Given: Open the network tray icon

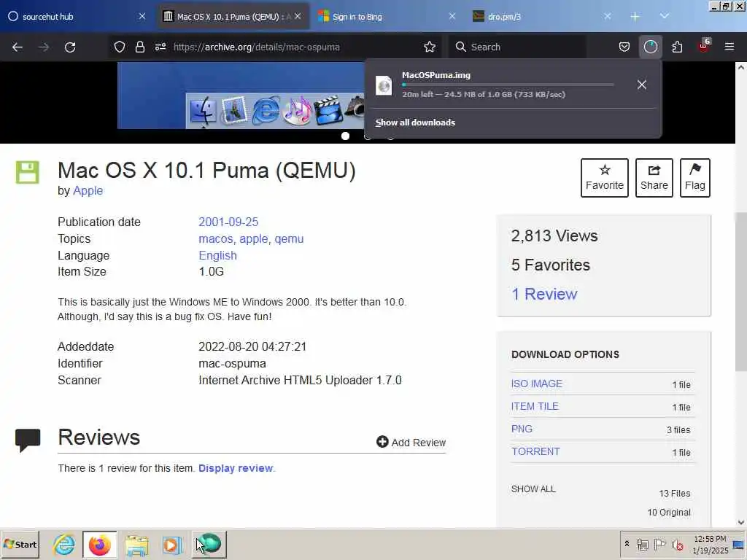Looking at the screenshot, I should (x=642, y=544).
